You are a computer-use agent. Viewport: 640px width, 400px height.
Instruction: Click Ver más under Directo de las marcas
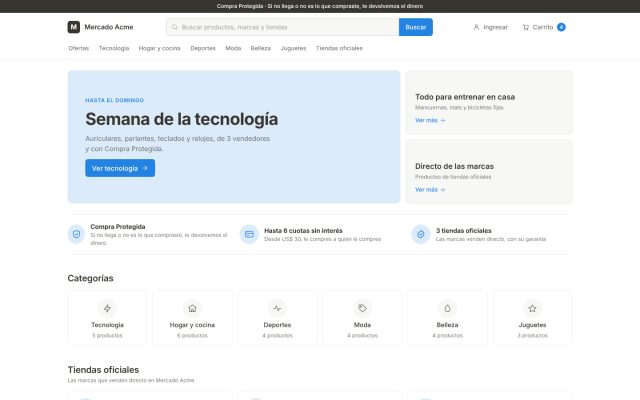click(x=430, y=189)
